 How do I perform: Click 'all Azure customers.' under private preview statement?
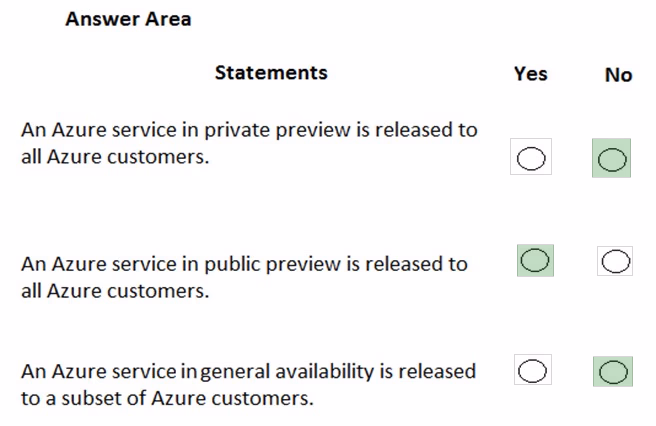(115, 157)
